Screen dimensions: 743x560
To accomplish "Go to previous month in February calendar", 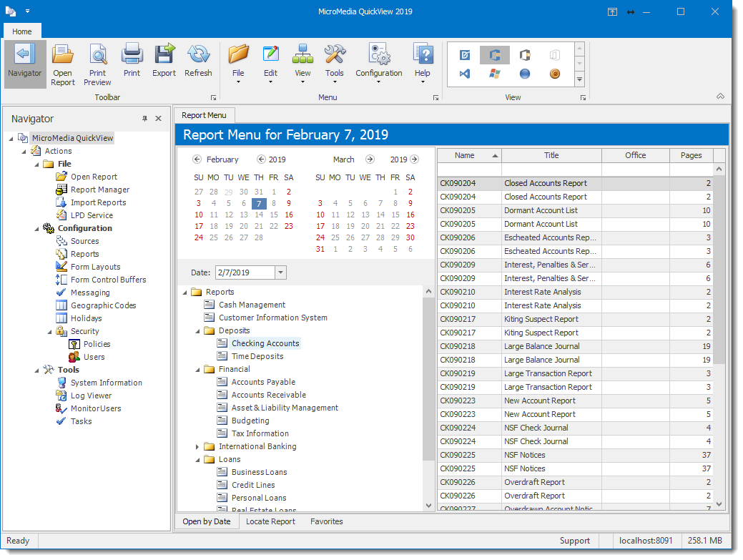I will [197, 159].
